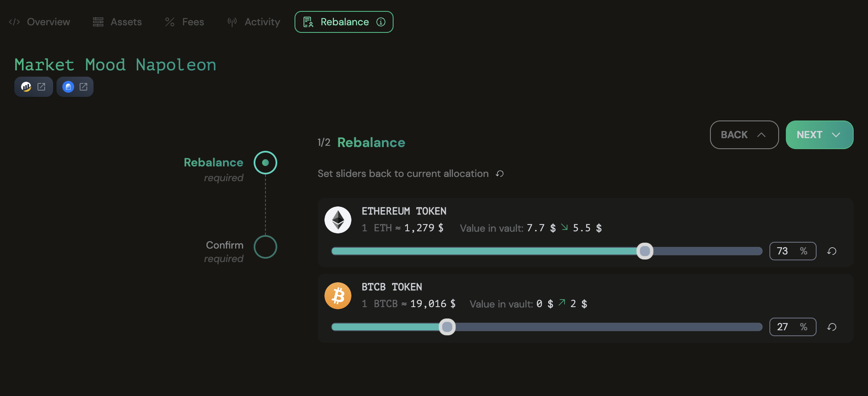This screenshot has height=396, width=868.
Task: Open the Assets tab
Action: coord(118,22)
